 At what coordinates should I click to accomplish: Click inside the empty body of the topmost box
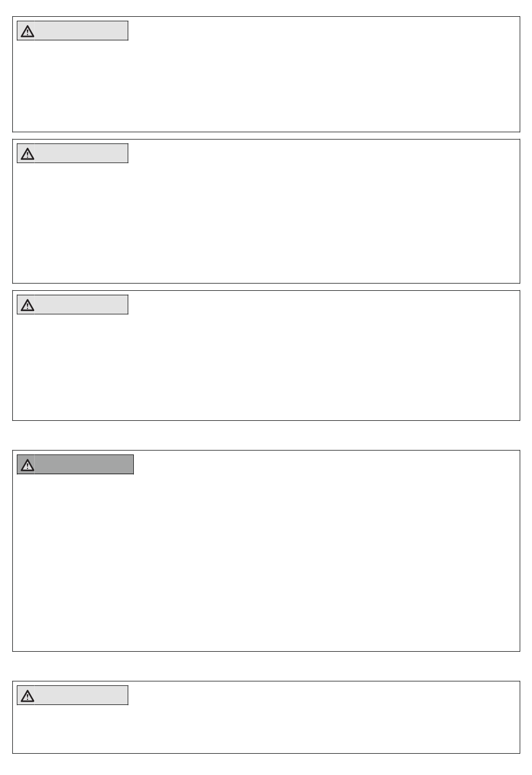point(266,84)
